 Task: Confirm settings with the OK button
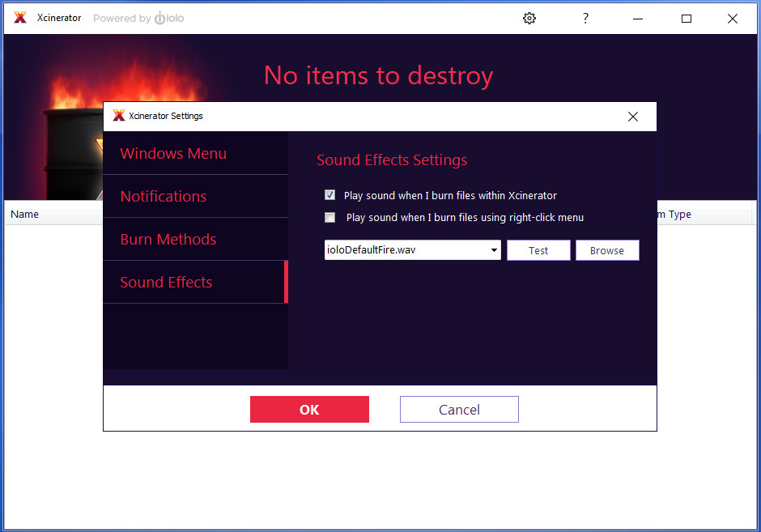coord(309,409)
